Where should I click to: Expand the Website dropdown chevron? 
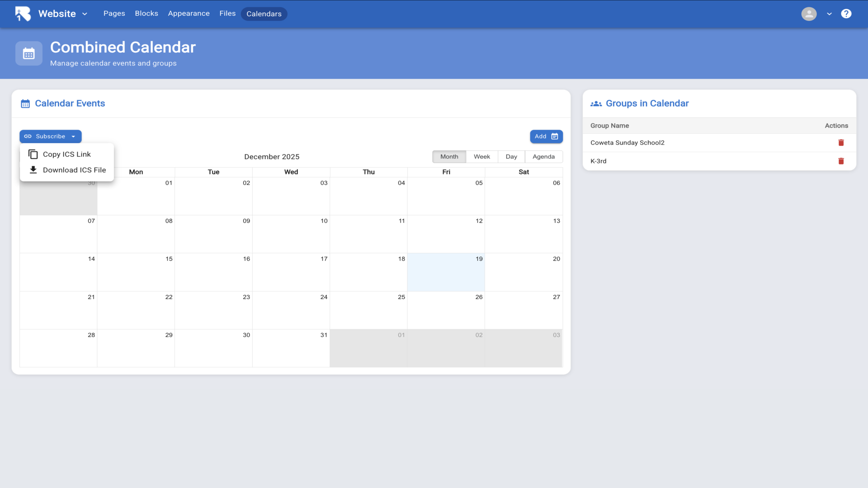[x=85, y=14]
